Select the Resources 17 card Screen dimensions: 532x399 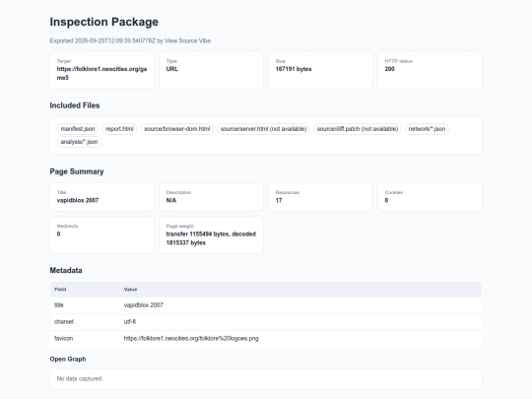pos(320,197)
